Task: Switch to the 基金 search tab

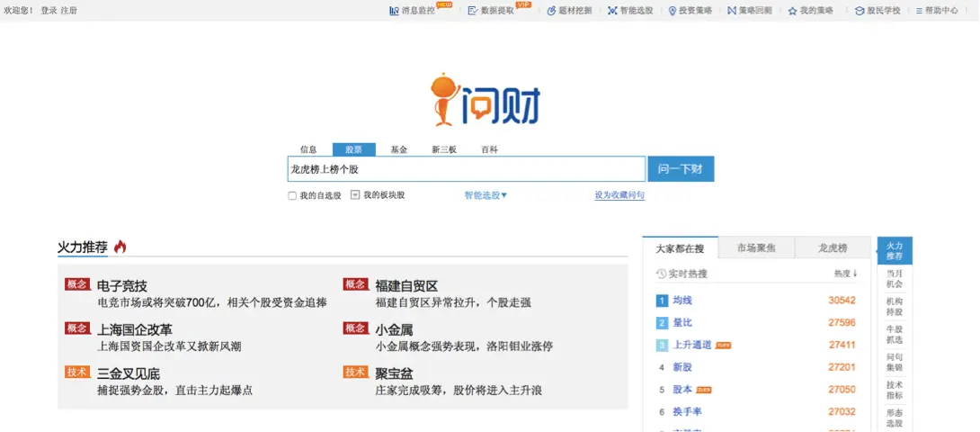Action: [398, 149]
